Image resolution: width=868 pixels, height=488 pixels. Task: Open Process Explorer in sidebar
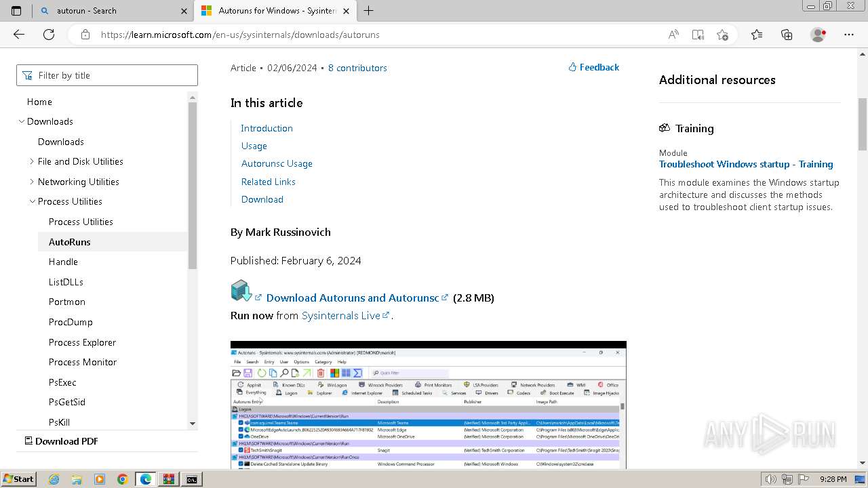[82, 342]
